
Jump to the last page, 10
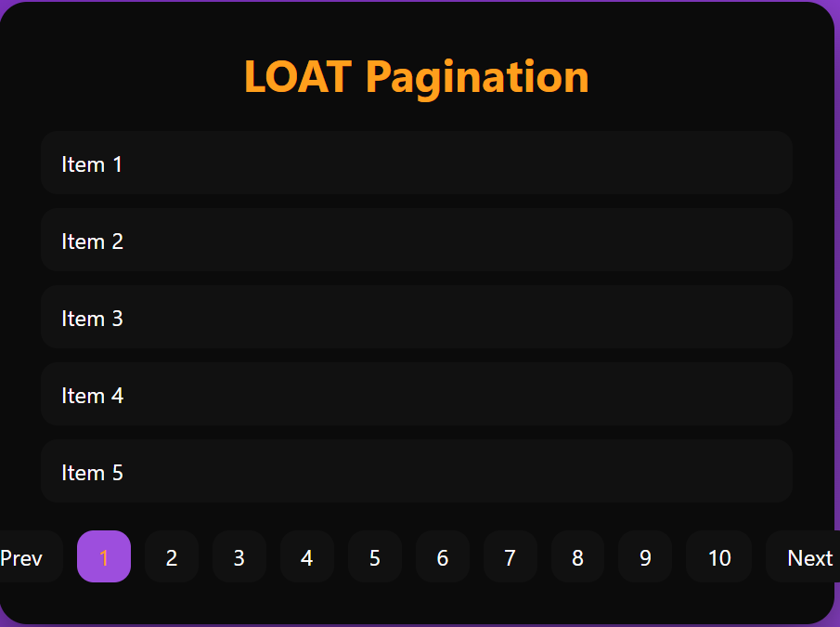[719, 557]
